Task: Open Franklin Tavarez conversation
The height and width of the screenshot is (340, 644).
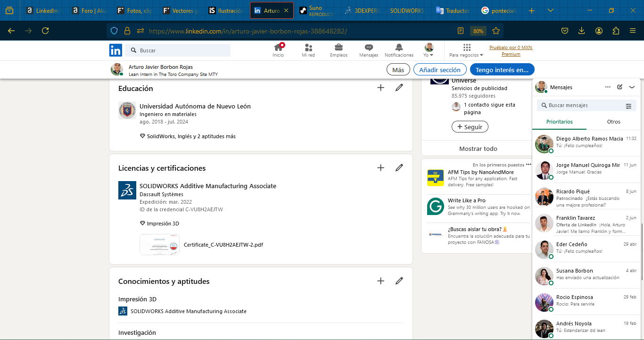Action: [586, 222]
